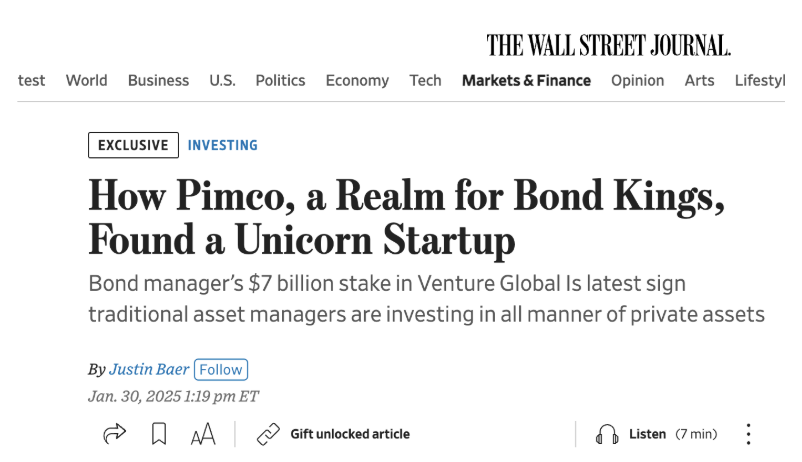802x462 pixels.
Task: Click the INVESTING category link
Action: tap(223, 145)
